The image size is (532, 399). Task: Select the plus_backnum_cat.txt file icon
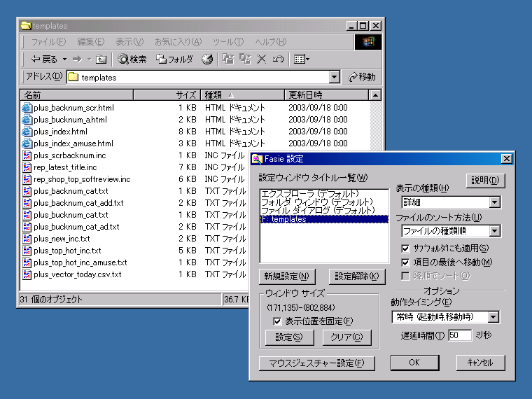pos(27,191)
